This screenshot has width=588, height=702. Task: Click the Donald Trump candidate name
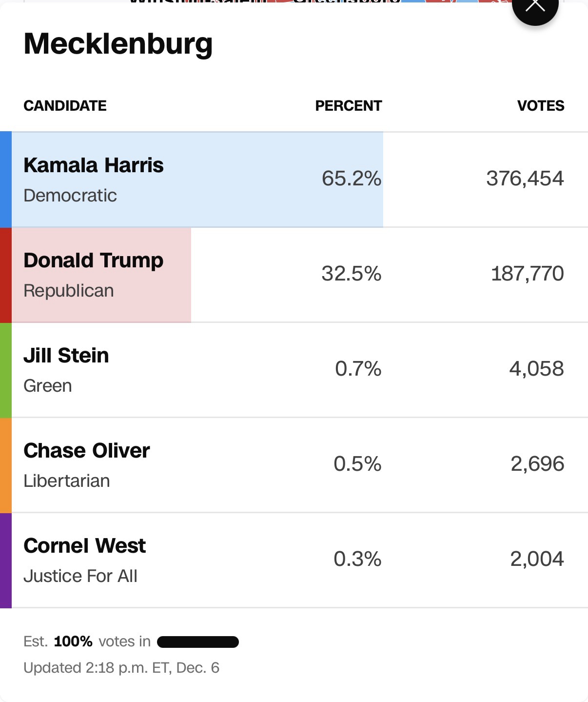tap(94, 260)
